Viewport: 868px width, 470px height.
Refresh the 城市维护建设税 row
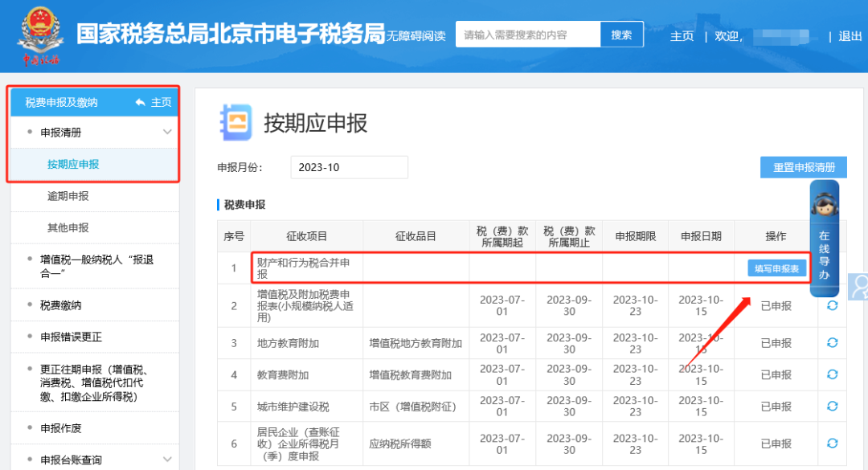(x=832, y=407)
